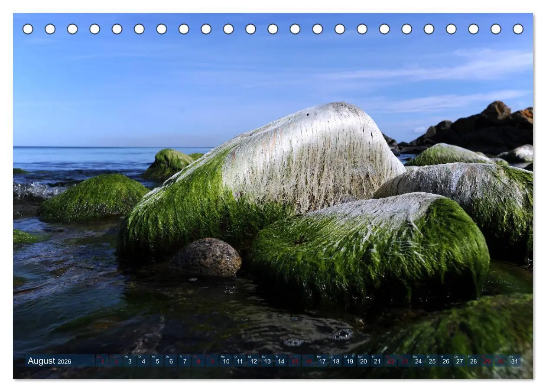
Task: Select day 14 in the calendar strip
Action: pyautogui.click(x=281, y=361)
